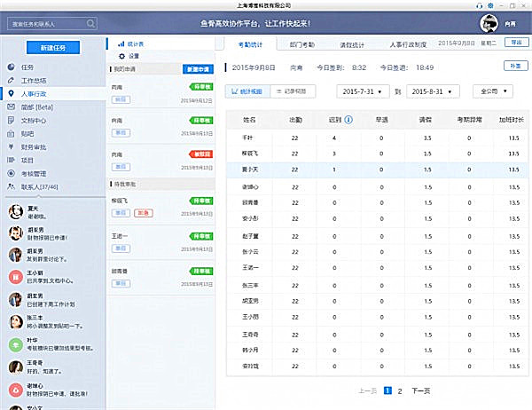This screenshot has height=410, width=532.
Task: Open 财务审批 in the left sidebar
Action: click(33, 146)
